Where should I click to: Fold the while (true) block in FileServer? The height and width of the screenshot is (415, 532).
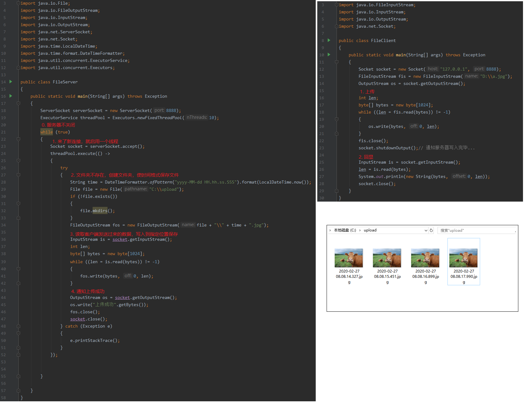(x=18, y=139)
